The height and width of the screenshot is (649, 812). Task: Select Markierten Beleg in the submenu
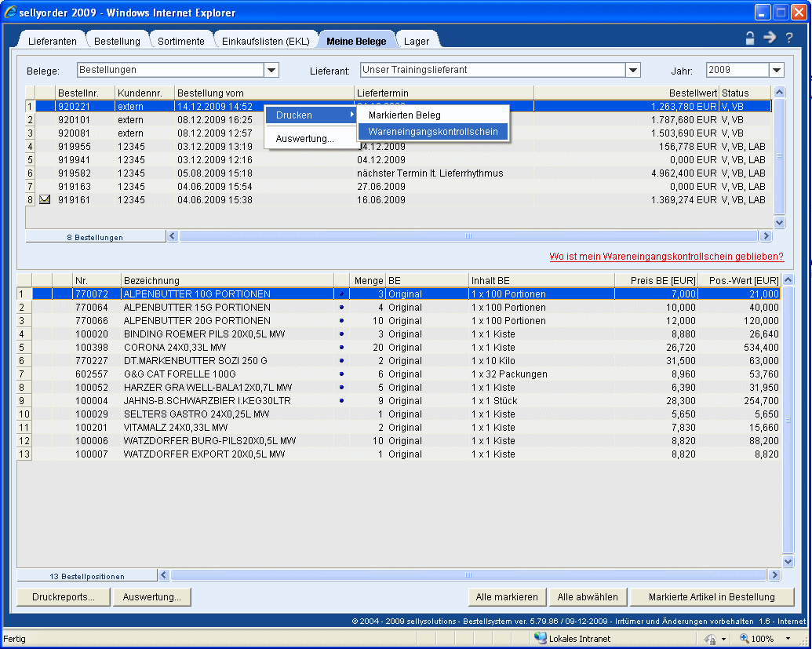pyautogui.click(x=405, y=115)
